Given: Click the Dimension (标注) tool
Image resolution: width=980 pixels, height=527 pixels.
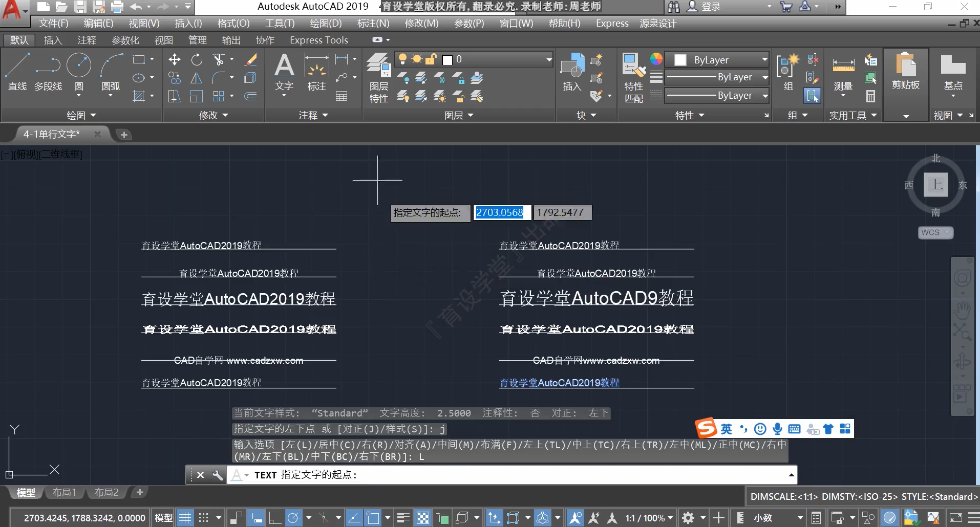Looking at the screenshot, I should 316,72.
